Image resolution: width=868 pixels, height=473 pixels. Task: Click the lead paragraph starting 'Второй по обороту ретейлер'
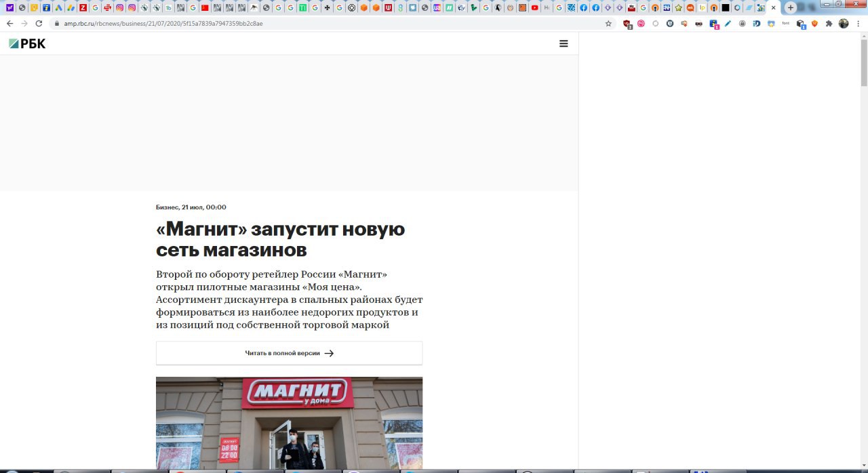289,300
